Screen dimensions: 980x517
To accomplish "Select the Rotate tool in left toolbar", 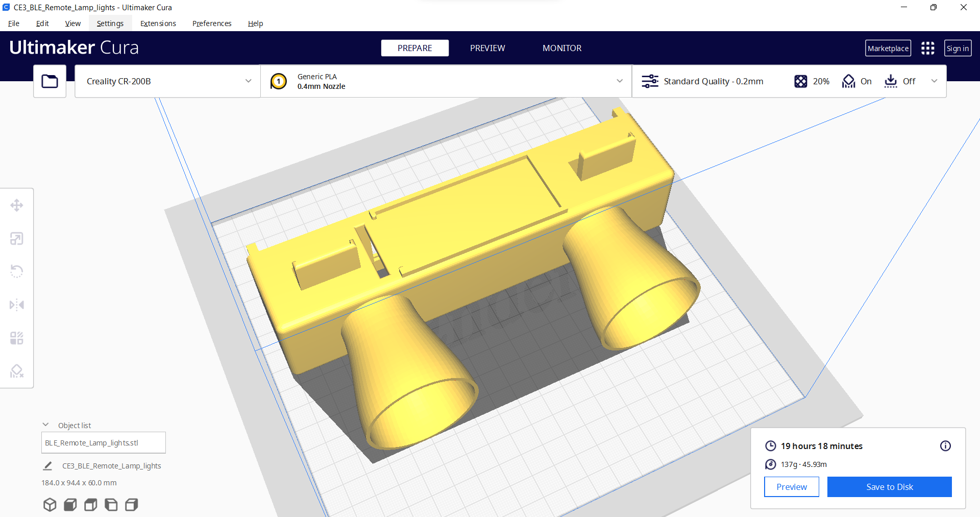I will [x=17, y=271].
